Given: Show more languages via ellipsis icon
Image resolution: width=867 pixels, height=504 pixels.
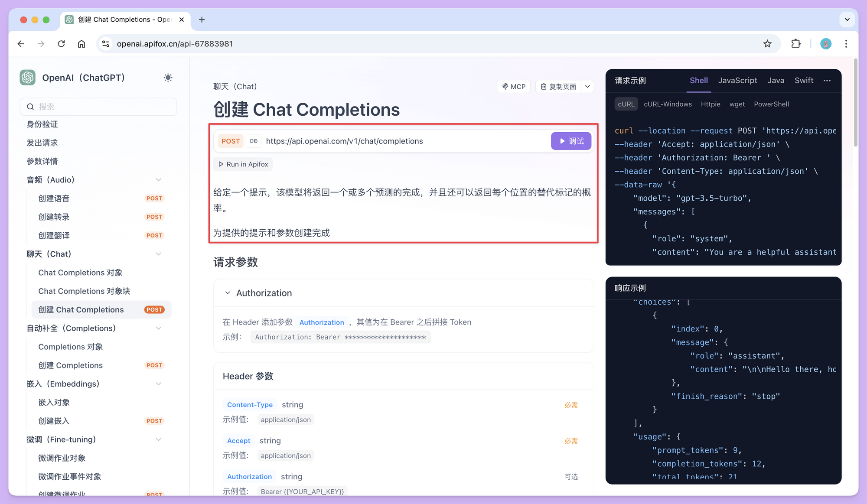Looking at the screenshot, I should click(827, 81).
